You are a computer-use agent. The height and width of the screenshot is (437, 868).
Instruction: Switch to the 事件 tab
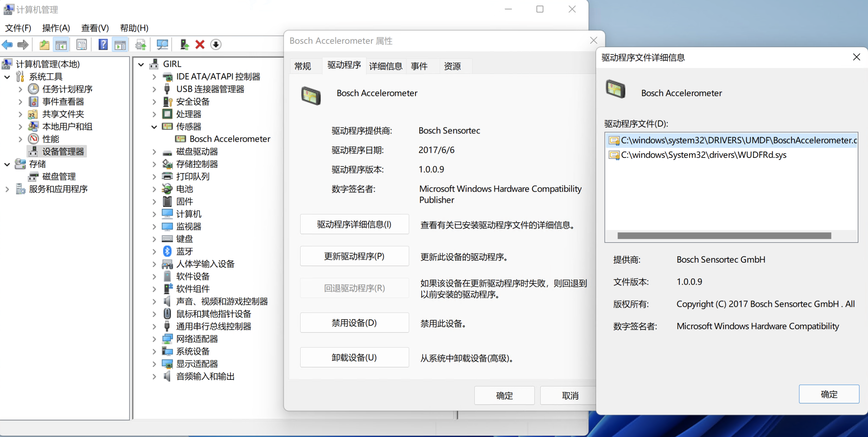coord(419,66)
